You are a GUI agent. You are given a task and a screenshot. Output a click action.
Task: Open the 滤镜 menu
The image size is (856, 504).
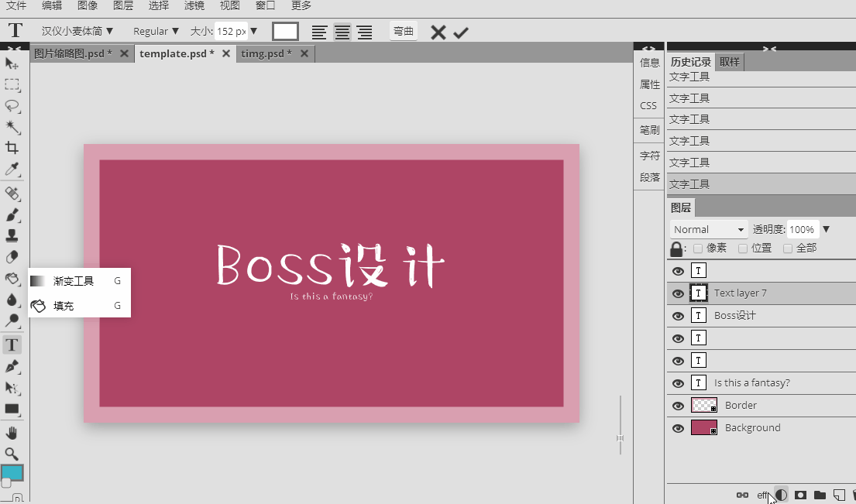tap(194, 5)
